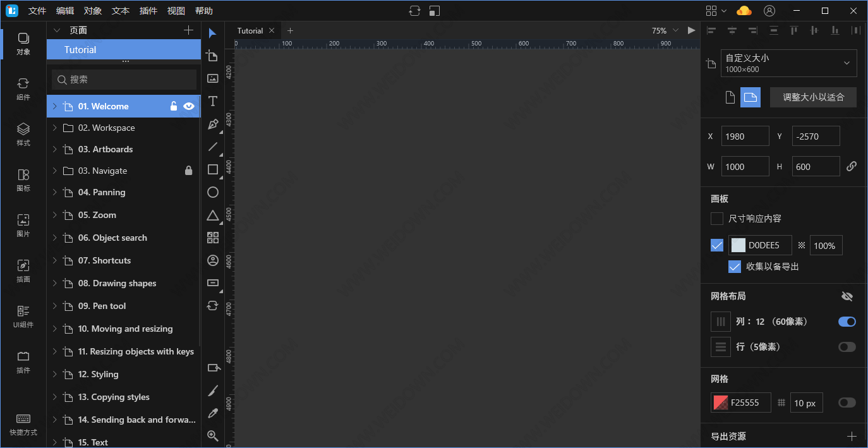The image size is (868, 448).
Task: Expand the 12. Styling artboard
Action: tap(55, 374)
